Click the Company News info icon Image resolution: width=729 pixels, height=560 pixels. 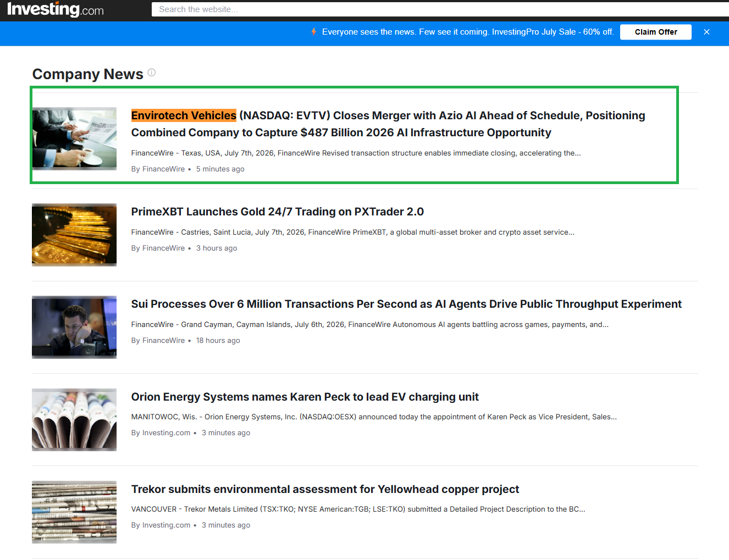click(x=152, y=73)
